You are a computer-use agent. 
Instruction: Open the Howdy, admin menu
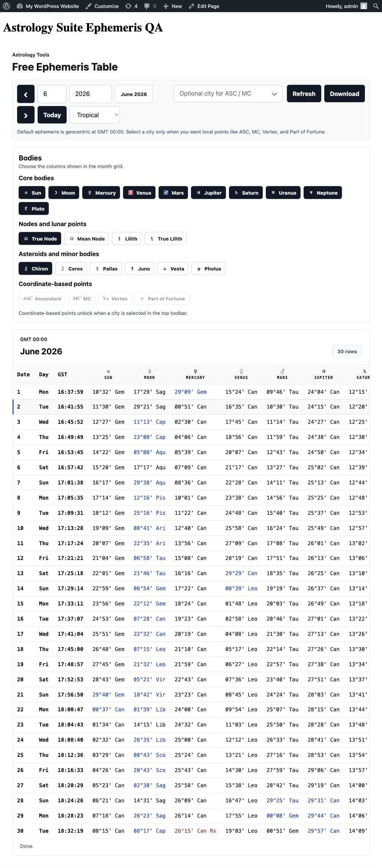point(346,6)
